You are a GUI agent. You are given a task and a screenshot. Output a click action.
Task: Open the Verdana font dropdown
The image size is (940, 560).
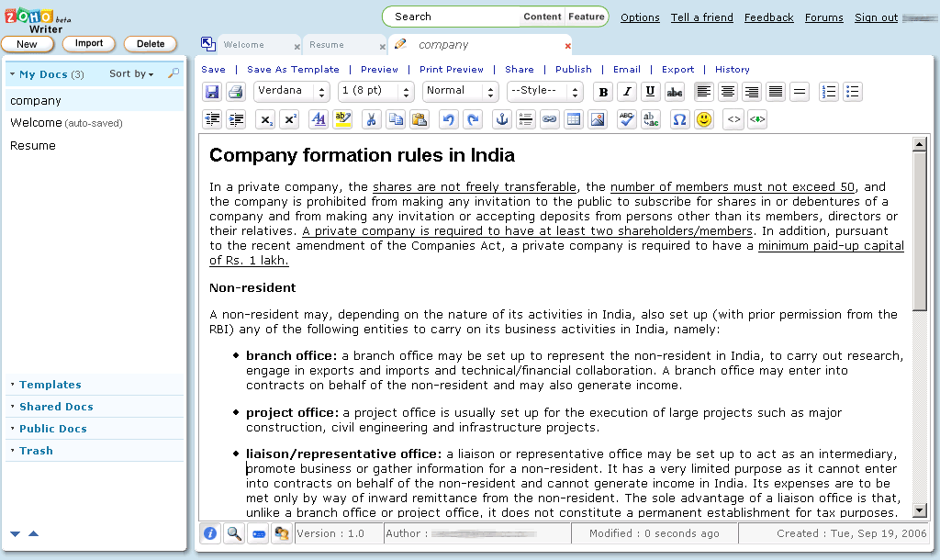(292, 91)
